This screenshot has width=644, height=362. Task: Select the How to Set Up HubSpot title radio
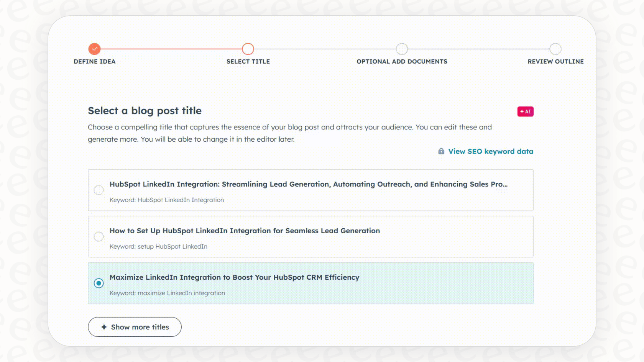pyautogui.click(x=99, y=237)
